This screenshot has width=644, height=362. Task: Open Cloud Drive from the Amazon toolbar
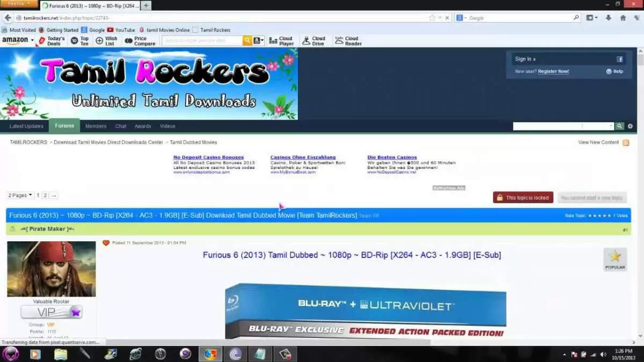tap(314, 40)
